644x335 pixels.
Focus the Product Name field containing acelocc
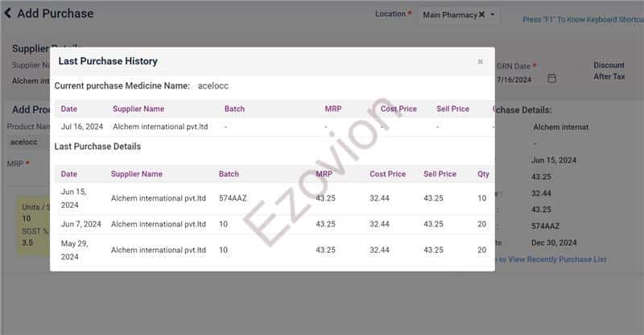(28, 143)
